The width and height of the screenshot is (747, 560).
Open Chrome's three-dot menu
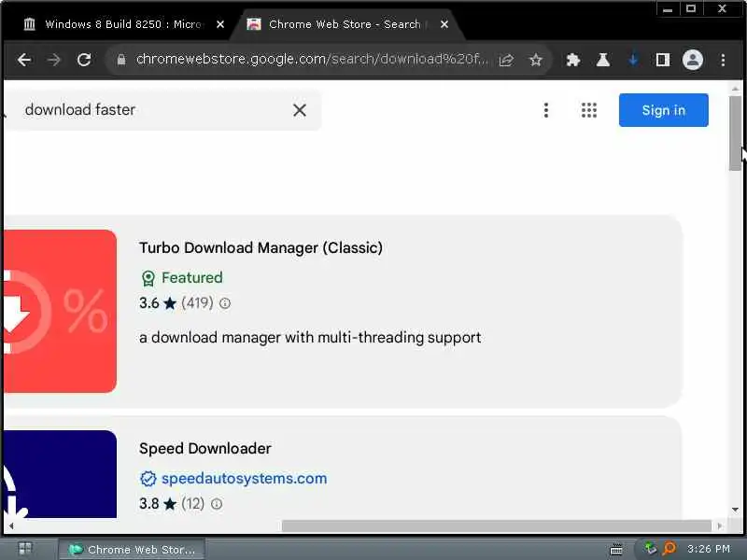tap(723, 60)
